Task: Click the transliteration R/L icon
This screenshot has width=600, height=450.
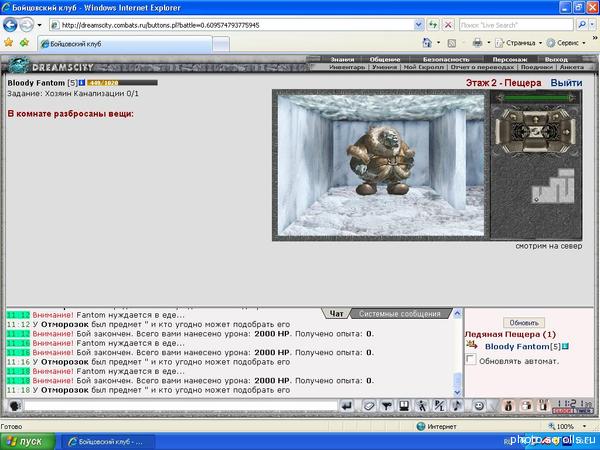Action: (439, 406)
